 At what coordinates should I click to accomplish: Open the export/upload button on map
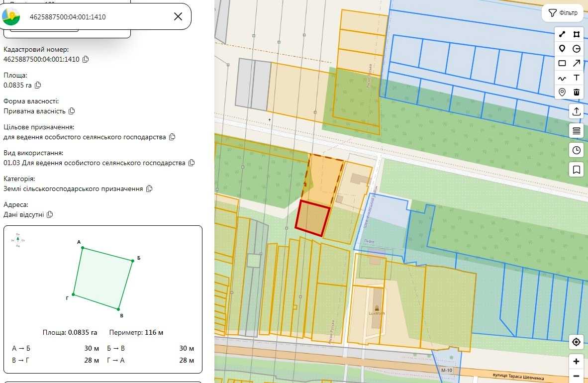(x=577, y=111)
